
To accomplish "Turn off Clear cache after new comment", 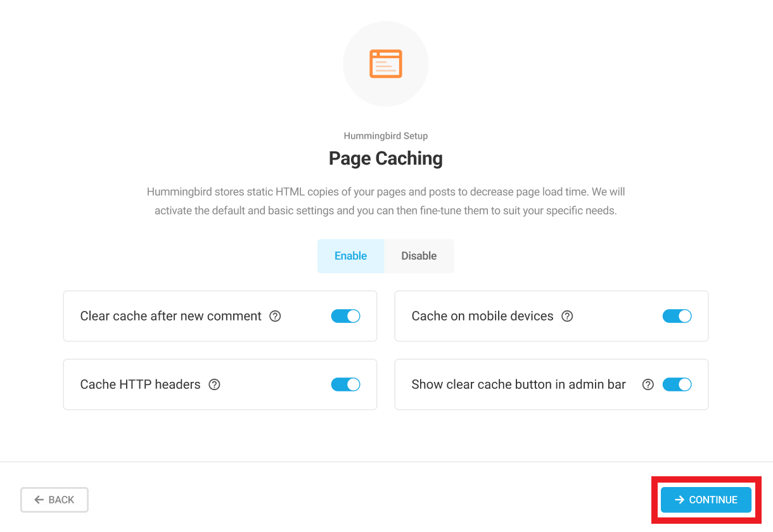I will click(345, 315).
